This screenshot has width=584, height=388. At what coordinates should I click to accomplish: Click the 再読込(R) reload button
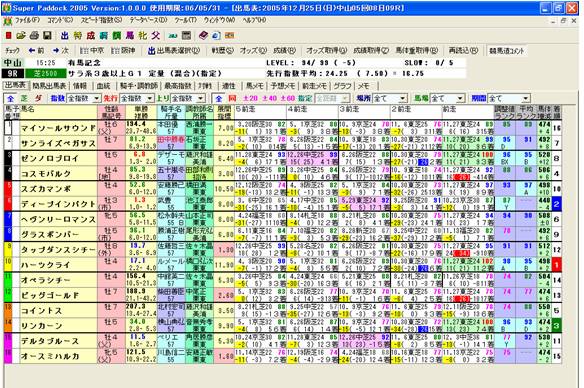tap(463, 50)
